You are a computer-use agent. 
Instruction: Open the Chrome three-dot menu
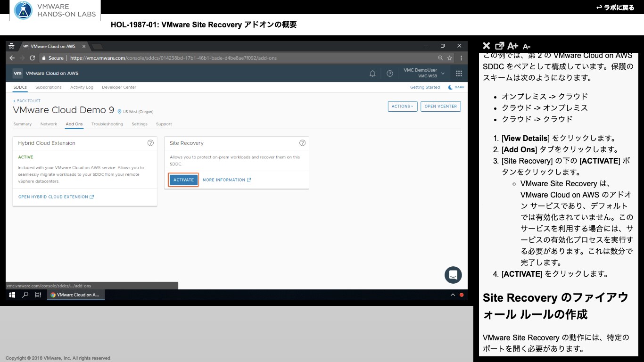tap(462, 58)
